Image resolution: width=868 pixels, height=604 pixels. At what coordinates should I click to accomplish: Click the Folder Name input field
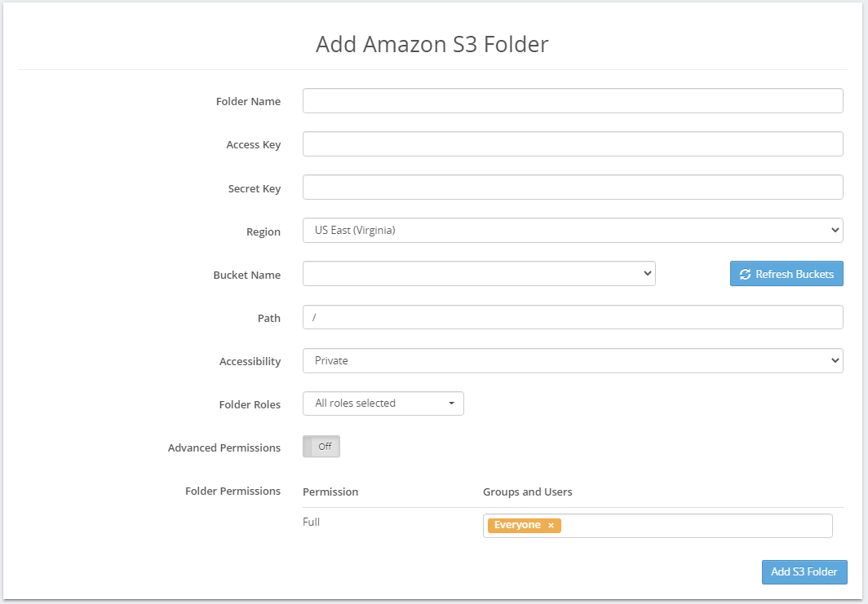(x=573, y=101)
